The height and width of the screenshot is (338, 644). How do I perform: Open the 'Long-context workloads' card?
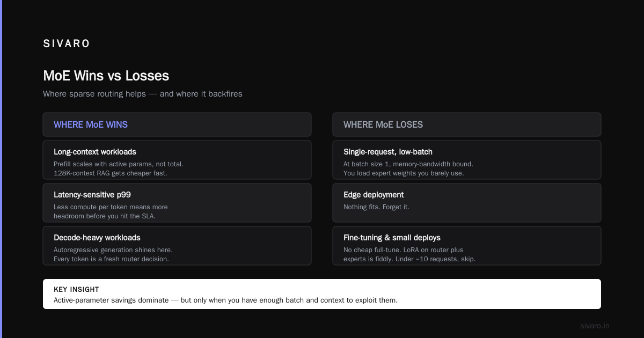point(177,160)
